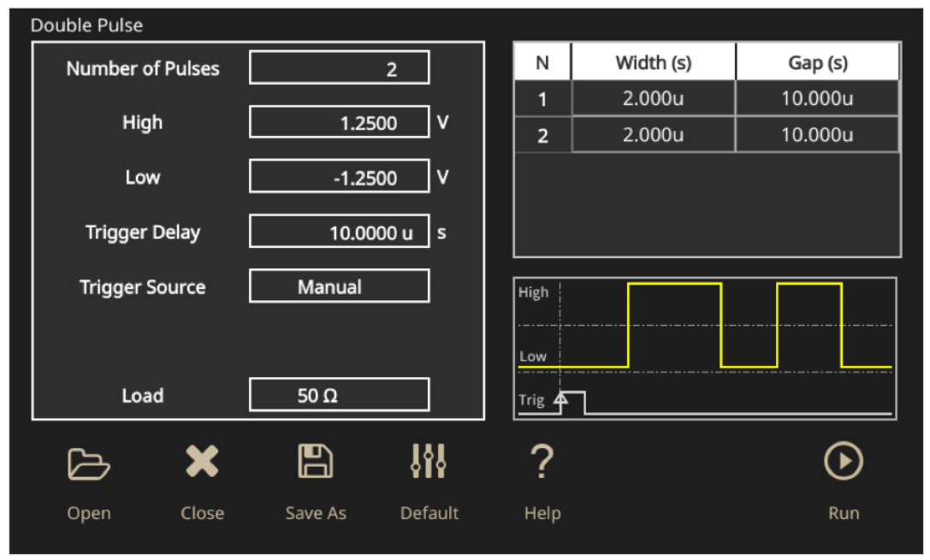Viewport: 930px width, 560px height.
Task: Click the N column header
Action: 542,62
